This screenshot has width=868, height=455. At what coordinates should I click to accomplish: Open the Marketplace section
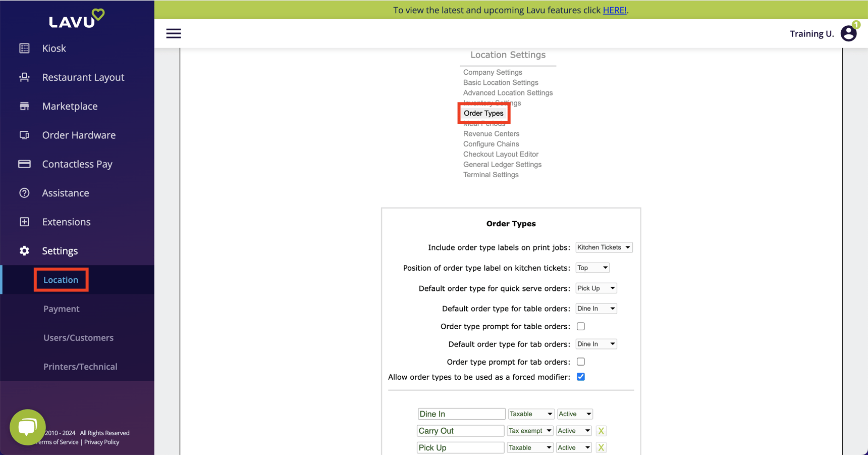pos(70,106)
